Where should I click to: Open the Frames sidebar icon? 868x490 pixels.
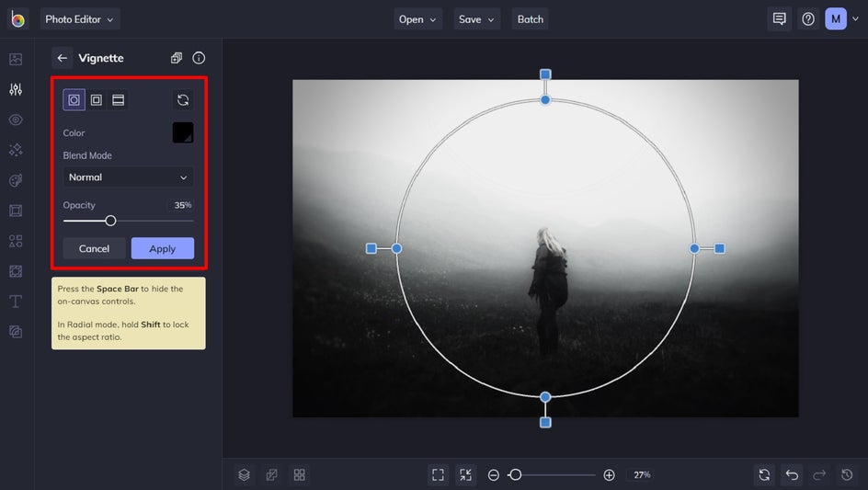pos(16,211)
